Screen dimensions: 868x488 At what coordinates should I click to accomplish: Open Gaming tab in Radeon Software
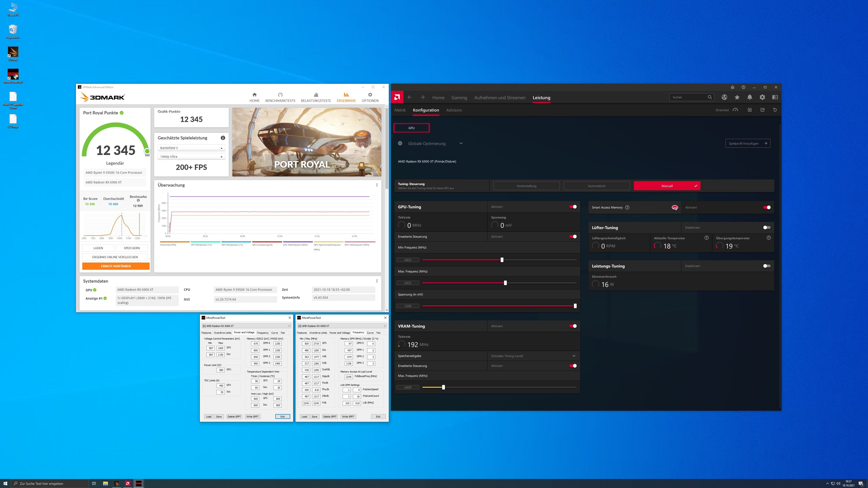point(459,98)
